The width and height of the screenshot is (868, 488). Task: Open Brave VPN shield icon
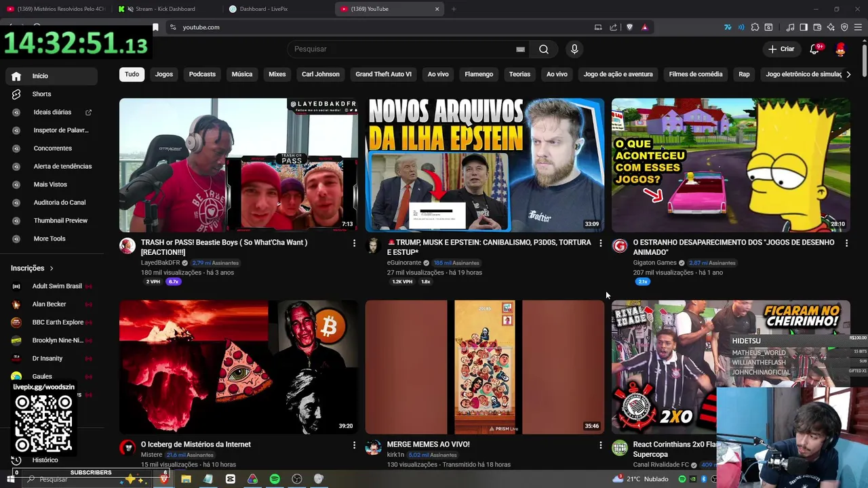point(844,27)
